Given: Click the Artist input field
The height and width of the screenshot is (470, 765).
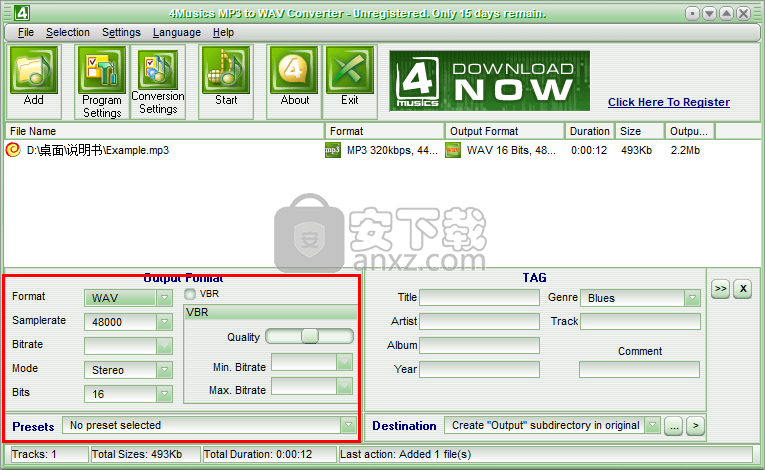Looking at the screenshot, I should point(479,322).
